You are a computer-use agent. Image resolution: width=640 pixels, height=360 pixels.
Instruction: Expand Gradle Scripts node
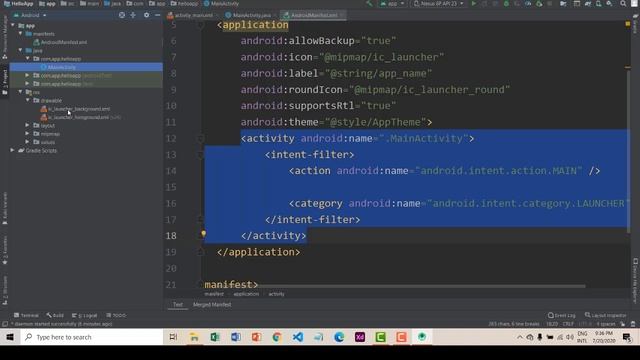click(x=13, y=150)
